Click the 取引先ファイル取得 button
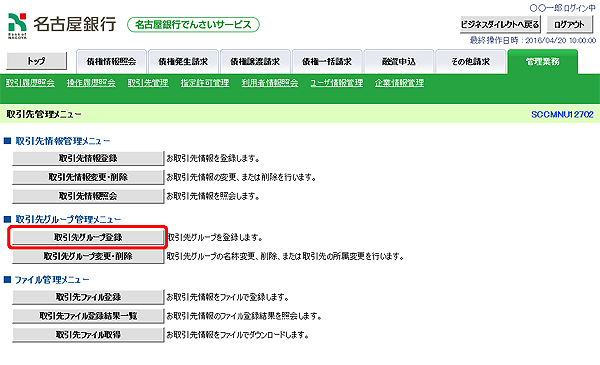Viewport: 600px width, 365px height. coord(88,335)
